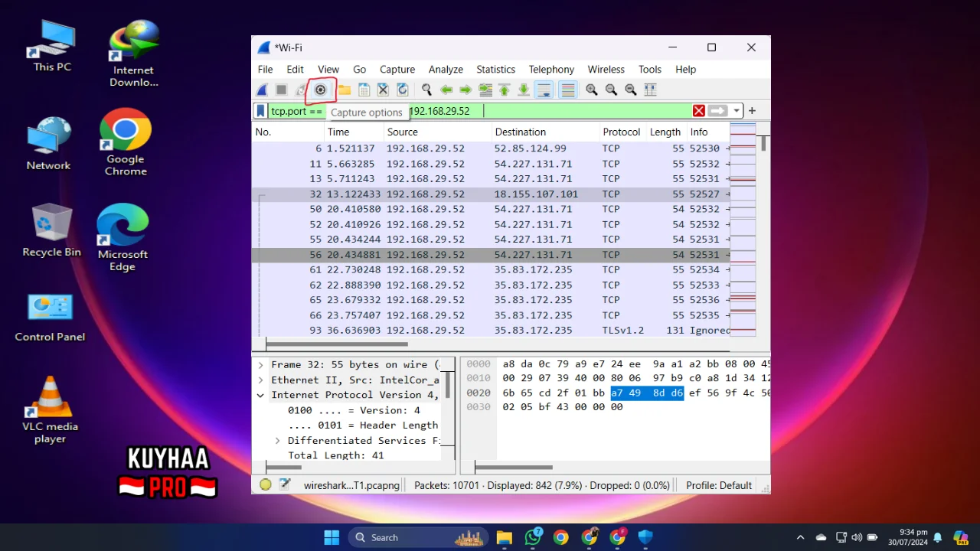Open the Capture menu

click(397, 69)
